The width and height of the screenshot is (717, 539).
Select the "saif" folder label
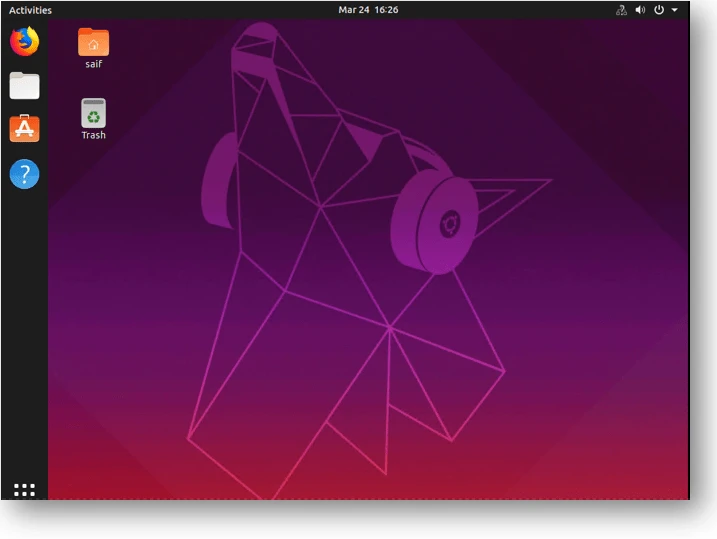click(93, 64)
